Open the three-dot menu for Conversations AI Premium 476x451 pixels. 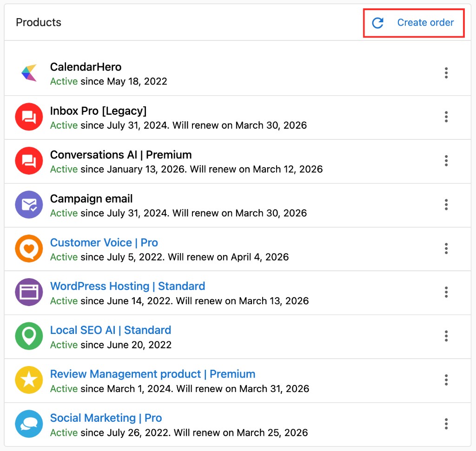[446, 161]
